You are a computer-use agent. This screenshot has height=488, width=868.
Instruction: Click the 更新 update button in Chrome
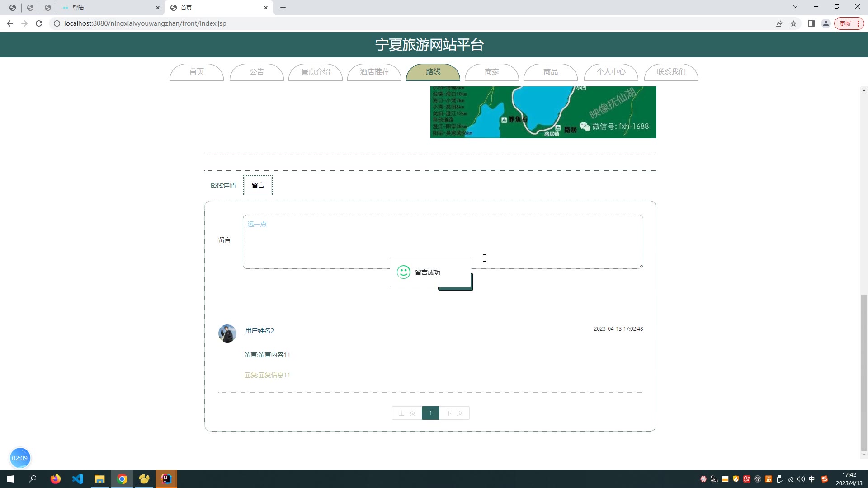point(849,23)
